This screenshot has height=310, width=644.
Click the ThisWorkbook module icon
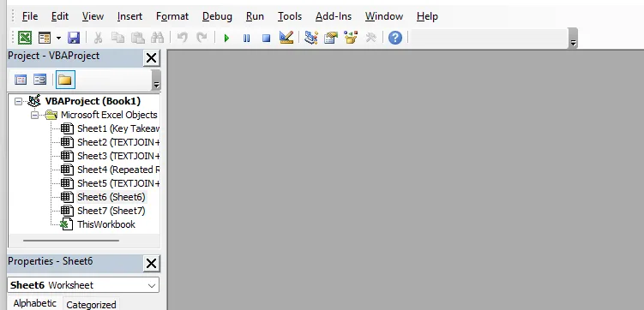coord(67,224)
